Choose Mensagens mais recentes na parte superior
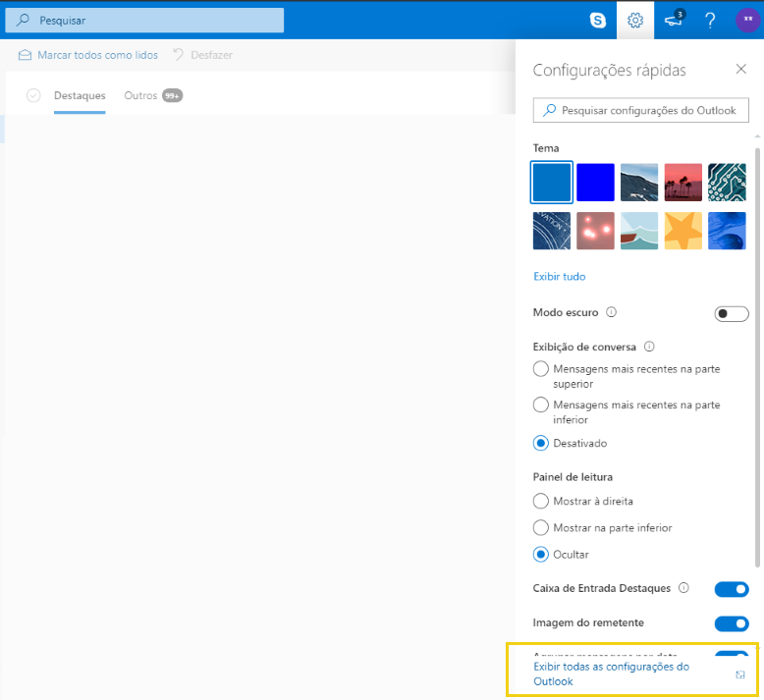 pos(540,369)
